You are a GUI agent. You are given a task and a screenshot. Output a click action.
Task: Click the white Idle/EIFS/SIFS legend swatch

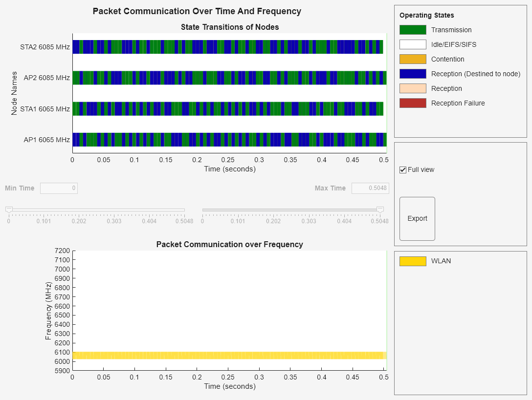coord(413,44)
